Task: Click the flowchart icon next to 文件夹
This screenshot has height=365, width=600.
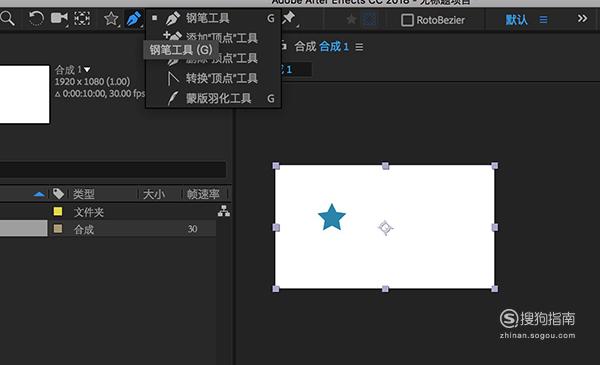Action: coord(224,211)
